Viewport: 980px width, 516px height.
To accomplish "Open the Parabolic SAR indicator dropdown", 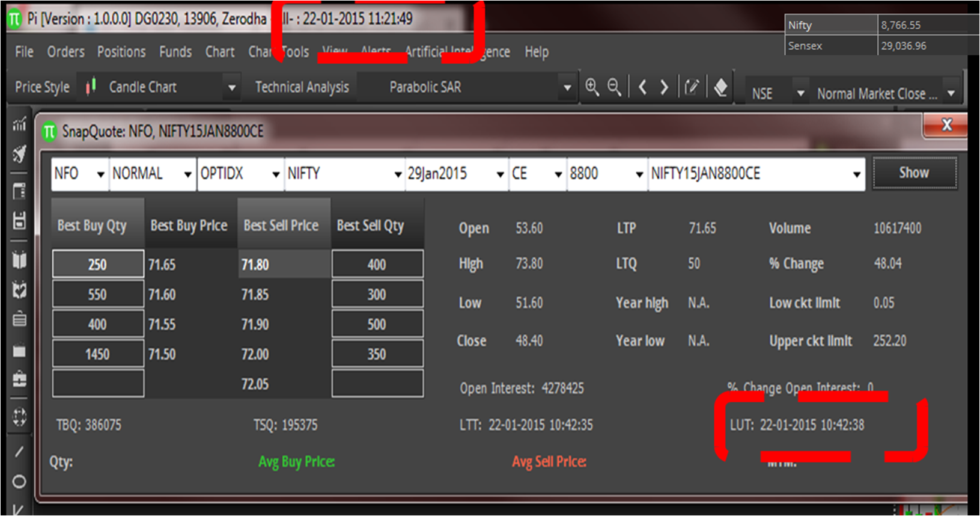I will click(567, 88).
